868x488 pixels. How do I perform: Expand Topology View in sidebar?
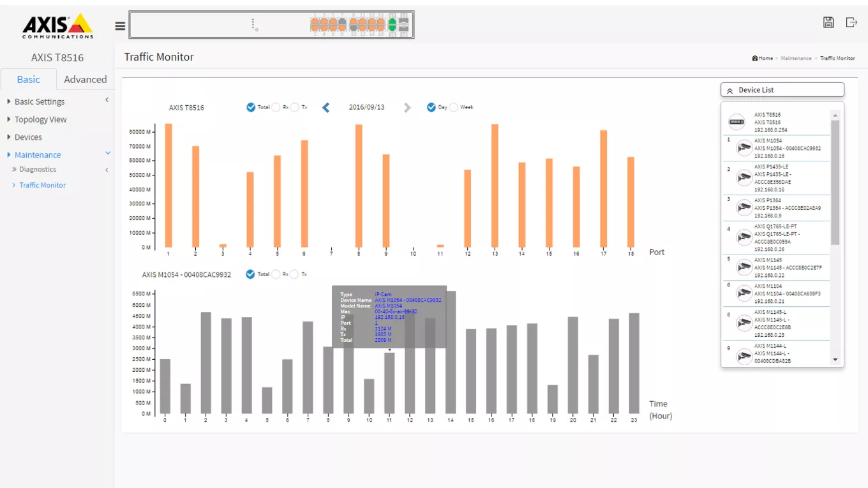[40, 119]
